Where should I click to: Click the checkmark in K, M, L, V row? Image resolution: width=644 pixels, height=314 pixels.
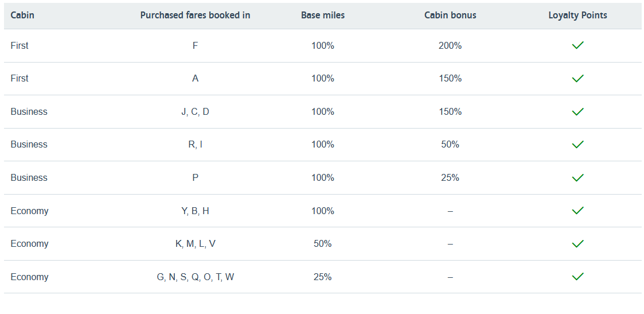click(x=577, y=244)
